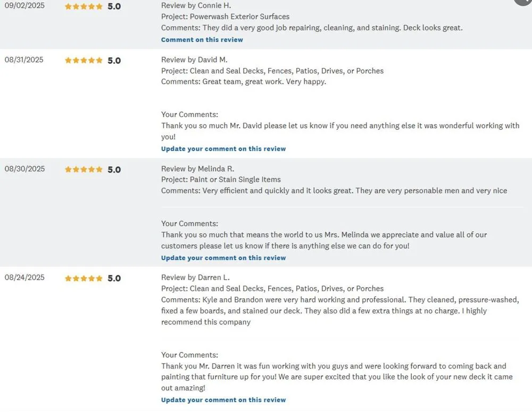Select the 08/30/2025 review date
Screen dimensions: 532x417
[x=24, y=169]
